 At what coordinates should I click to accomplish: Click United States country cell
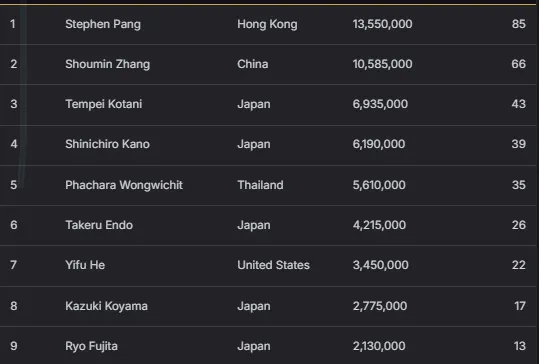pos(273,265)
